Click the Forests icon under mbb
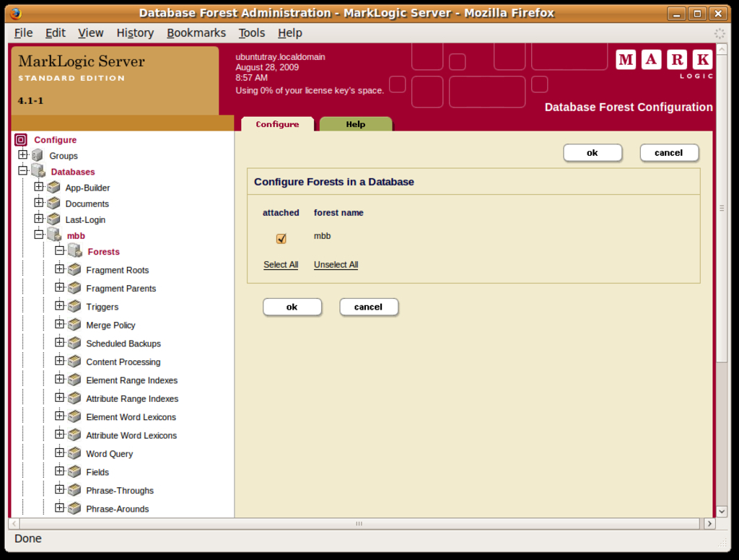739x560 pixels. 75,250
